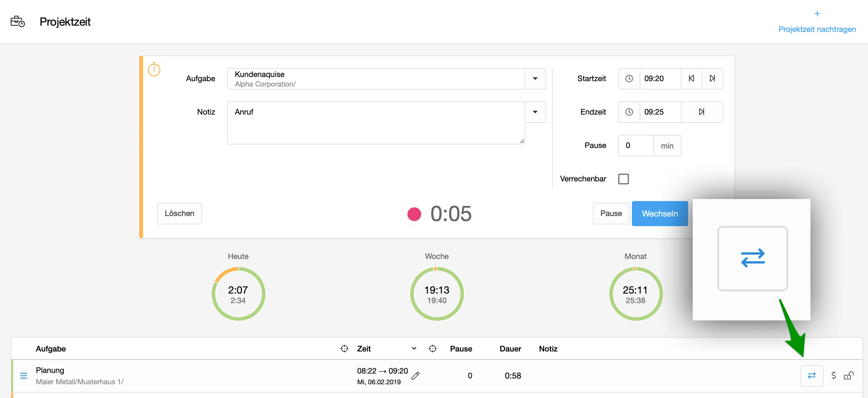The width and height of the screenshot is (868, 398).
Task: Open the Notiz dropdown arrow
Action: tap(535, 112)
